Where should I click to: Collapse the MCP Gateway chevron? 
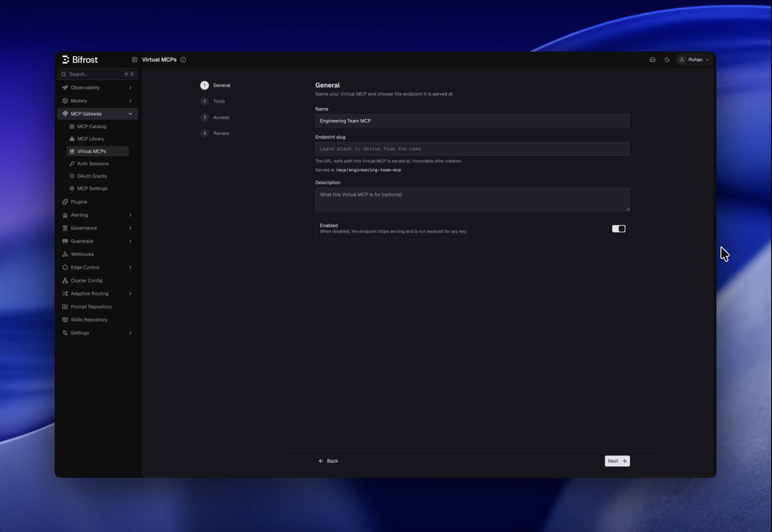130,114
